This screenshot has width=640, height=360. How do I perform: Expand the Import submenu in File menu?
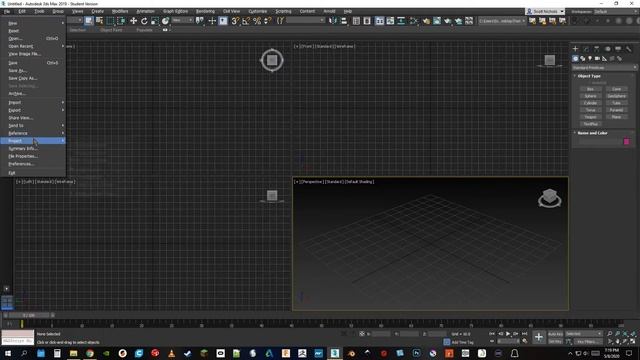pos(33,102)
